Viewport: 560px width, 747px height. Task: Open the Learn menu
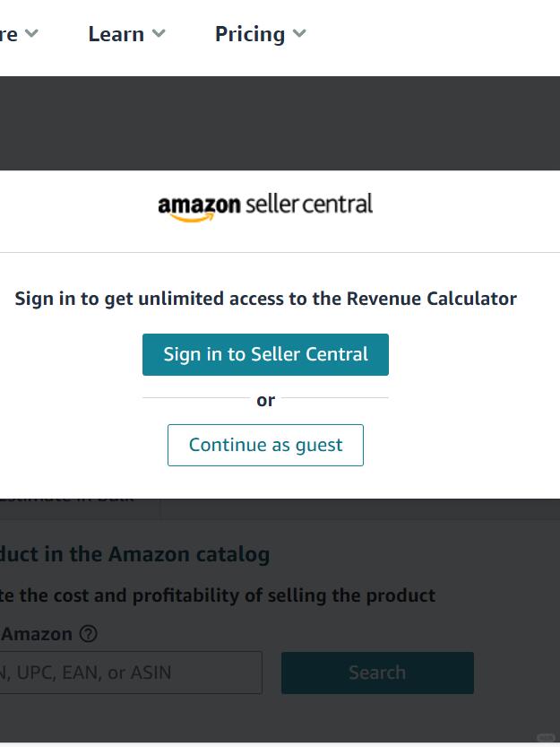coord(116,34)
